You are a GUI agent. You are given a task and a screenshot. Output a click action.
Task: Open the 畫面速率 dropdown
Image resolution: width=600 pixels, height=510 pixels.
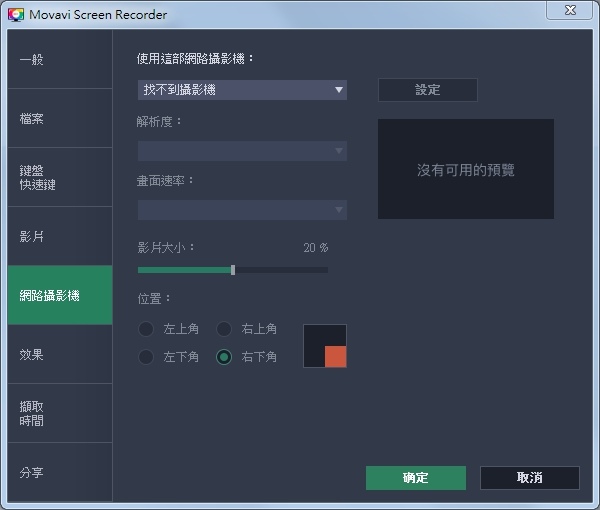[x=242, y=210]
